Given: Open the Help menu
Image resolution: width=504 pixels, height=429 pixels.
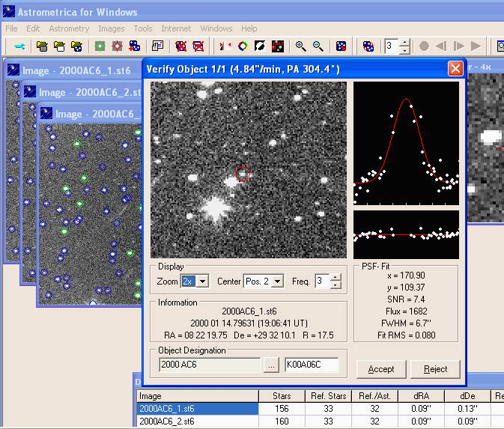Looking at the screenshot, I should [249, 28].
